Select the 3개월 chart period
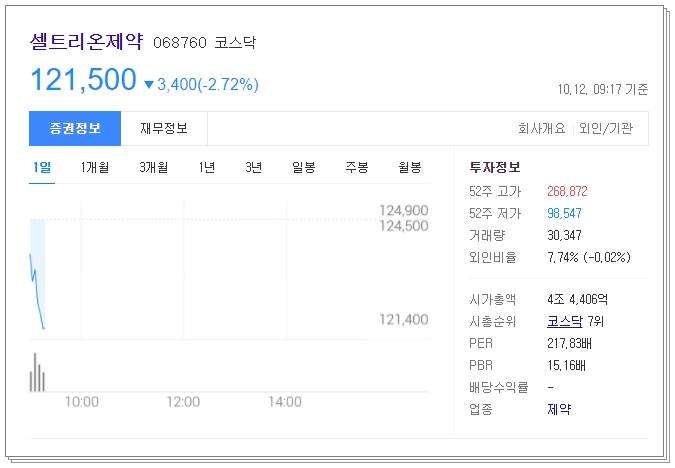 pyautogui.click(x=154, y=167)
